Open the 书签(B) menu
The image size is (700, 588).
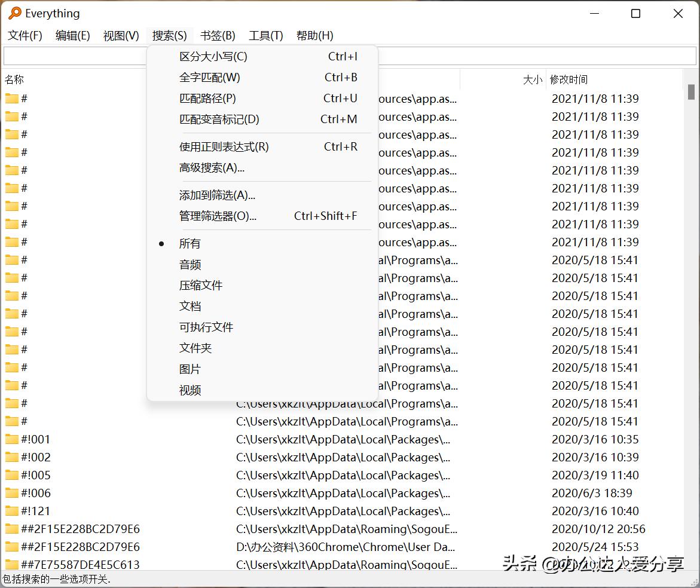coord(217,35)
